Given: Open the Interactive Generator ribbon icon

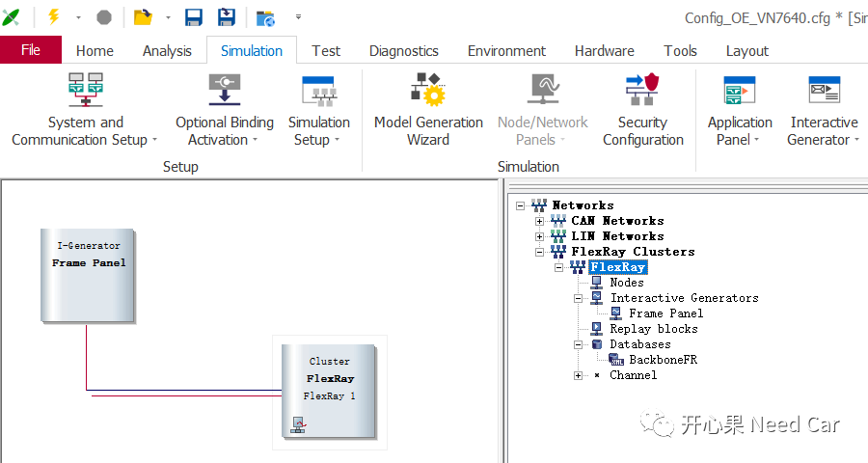Looking at the screenshot, I should tap(824, 92).
